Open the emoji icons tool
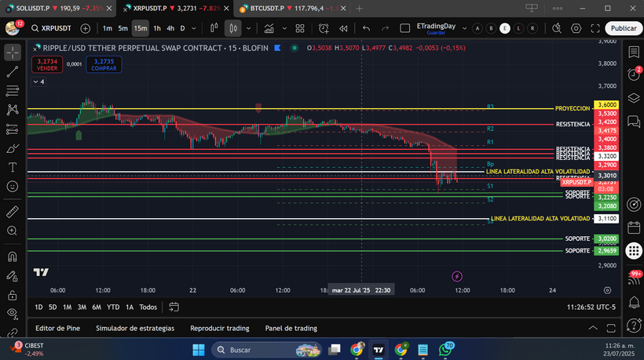644x360 pixels. 13,187
